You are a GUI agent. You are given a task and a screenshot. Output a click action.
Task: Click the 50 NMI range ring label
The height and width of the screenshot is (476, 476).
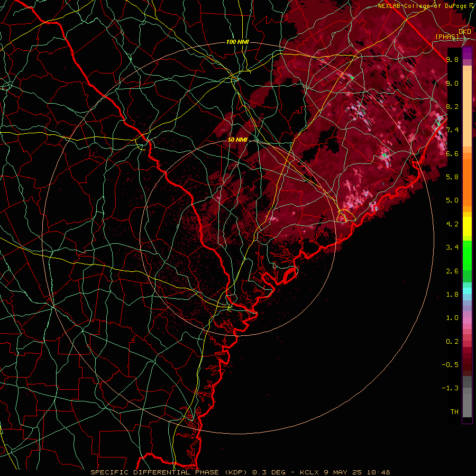[237, 140]
